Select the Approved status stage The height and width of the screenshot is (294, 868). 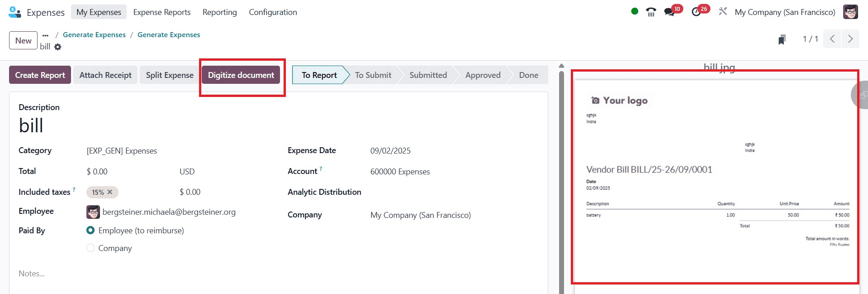[483, 75]
